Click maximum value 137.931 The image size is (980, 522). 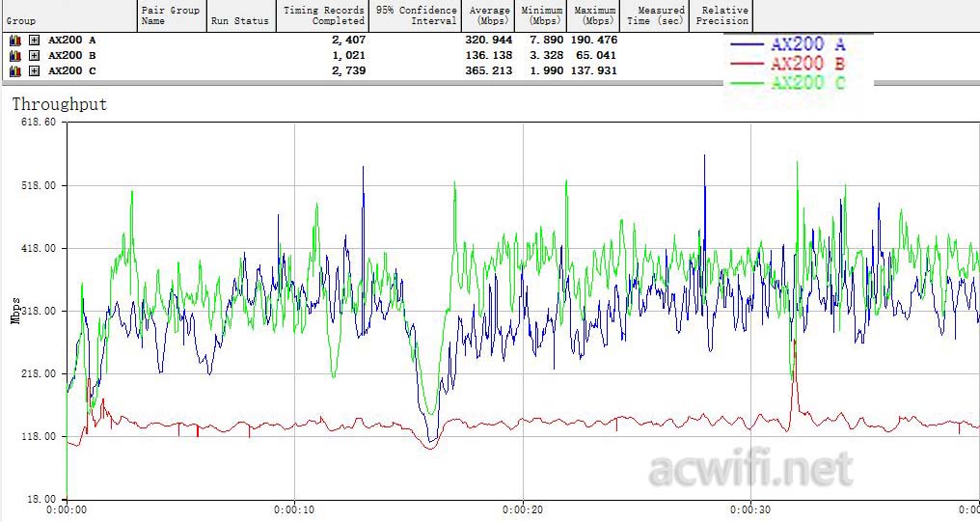(594, 70)
